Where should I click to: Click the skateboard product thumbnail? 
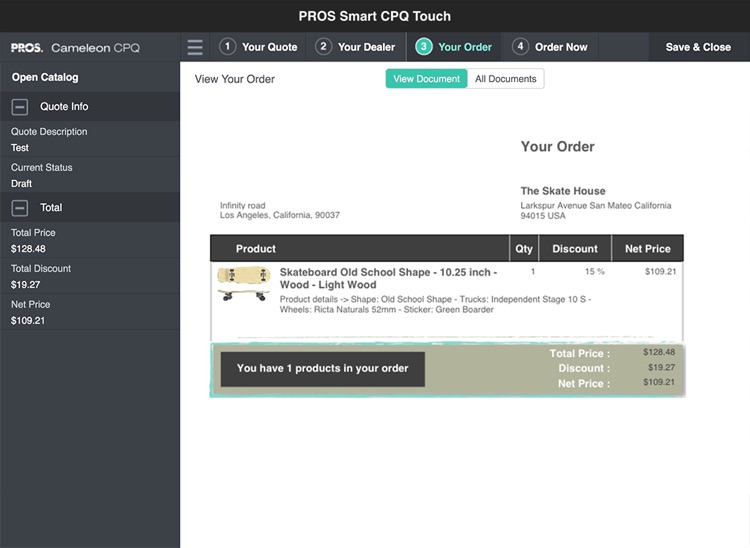[243, 284]
